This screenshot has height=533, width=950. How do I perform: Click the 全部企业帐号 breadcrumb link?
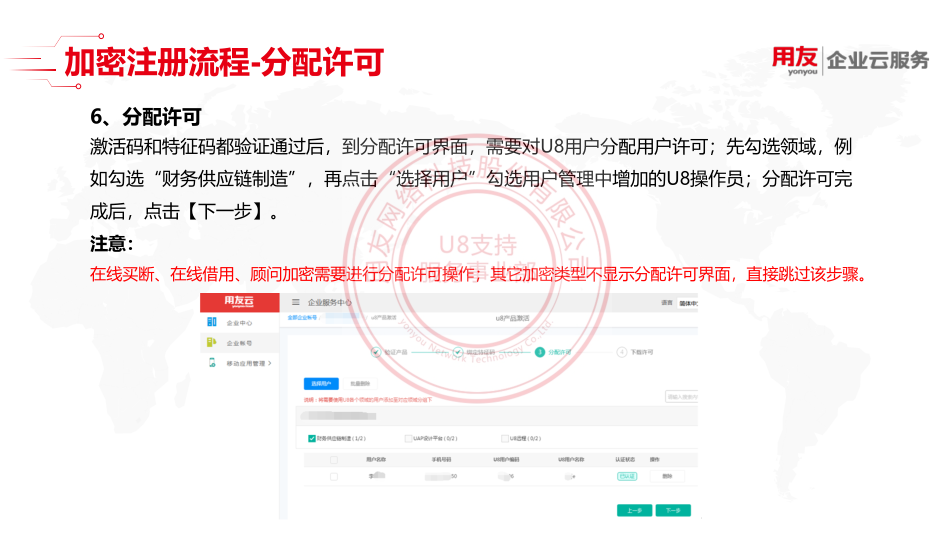[302, 318]
